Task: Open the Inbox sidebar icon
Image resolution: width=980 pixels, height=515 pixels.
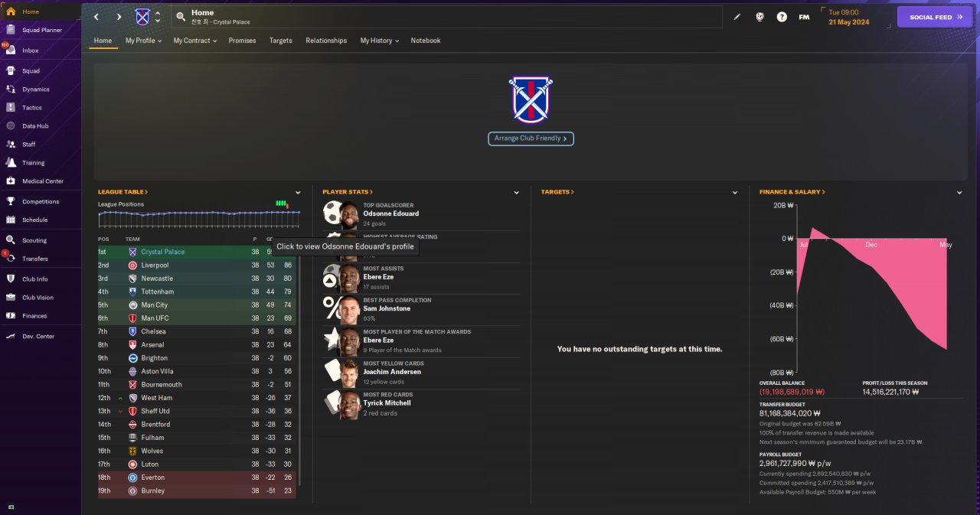Action: point(11,51)
